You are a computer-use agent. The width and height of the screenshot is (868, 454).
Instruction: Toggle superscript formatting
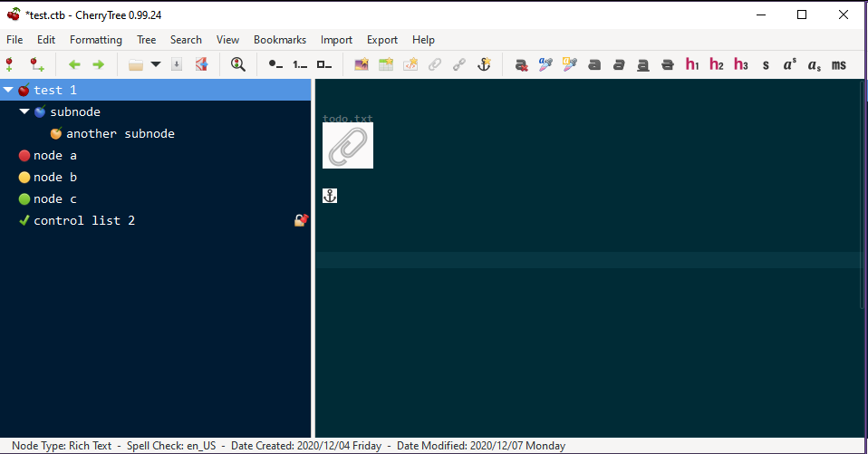(x=790, y=64)
